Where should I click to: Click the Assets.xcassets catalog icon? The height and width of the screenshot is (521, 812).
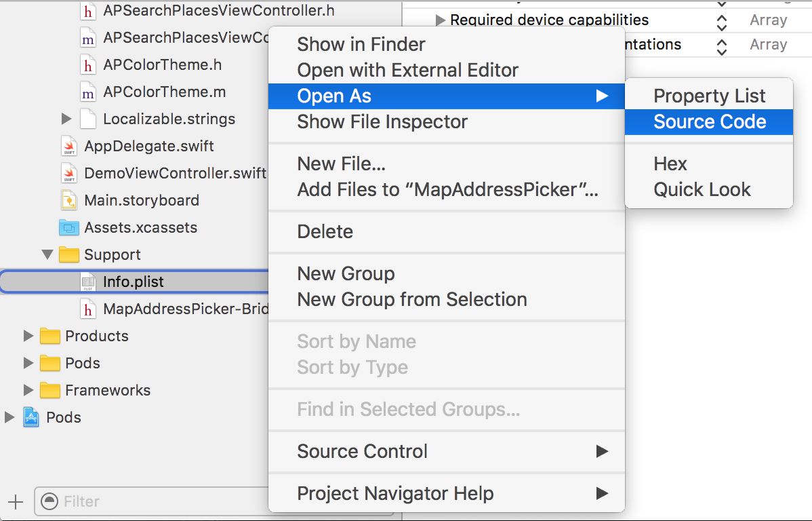click(x=68, y=228)
